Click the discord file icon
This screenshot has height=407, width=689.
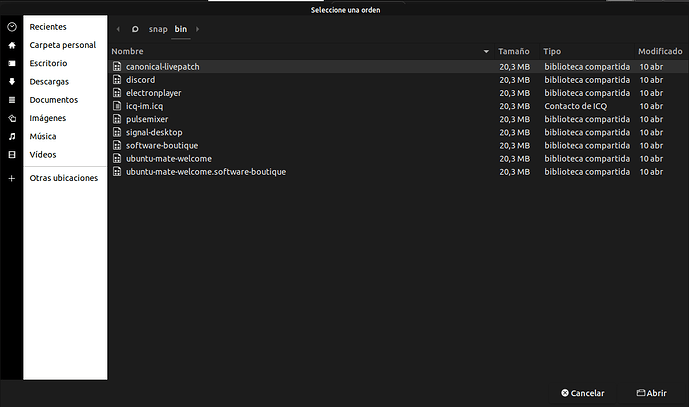pos(117,79)
